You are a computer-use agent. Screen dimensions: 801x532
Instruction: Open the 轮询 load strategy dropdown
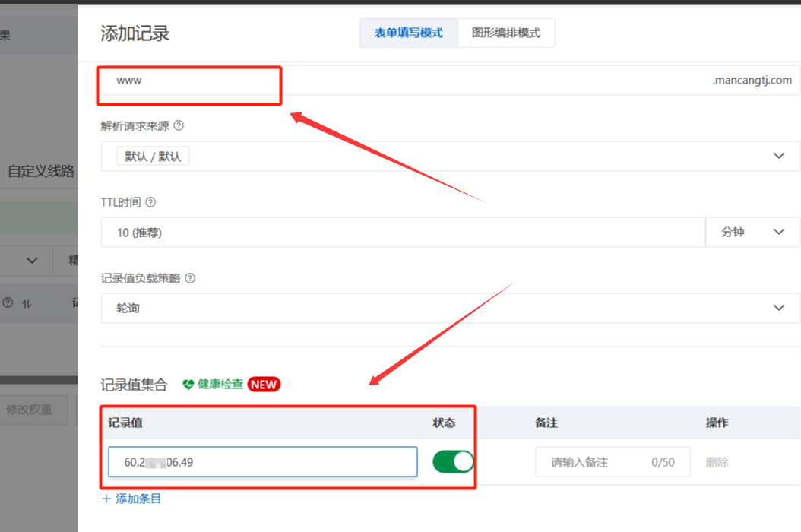(778, 308)
